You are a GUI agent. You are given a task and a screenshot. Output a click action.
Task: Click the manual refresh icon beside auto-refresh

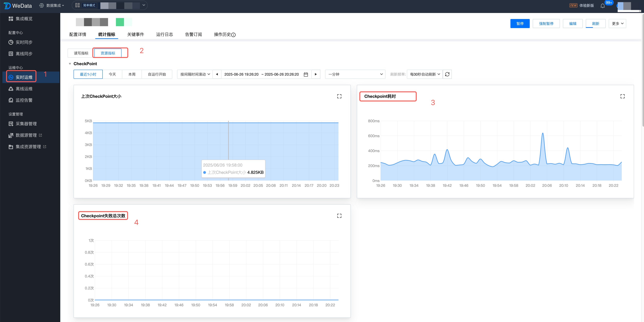[447, 74]
